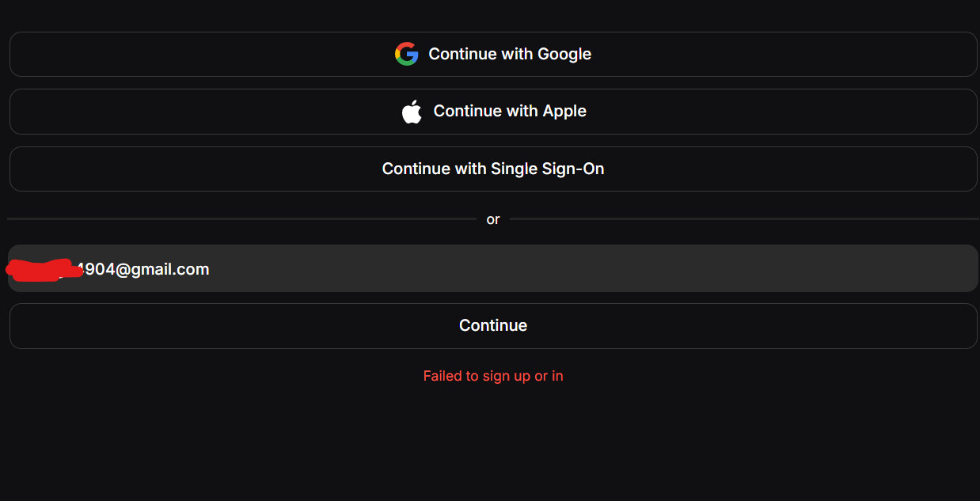Viewport: 980px width, 501px height.
Task: Click the "4904" digits in the email address
Action: coord(98,270)
